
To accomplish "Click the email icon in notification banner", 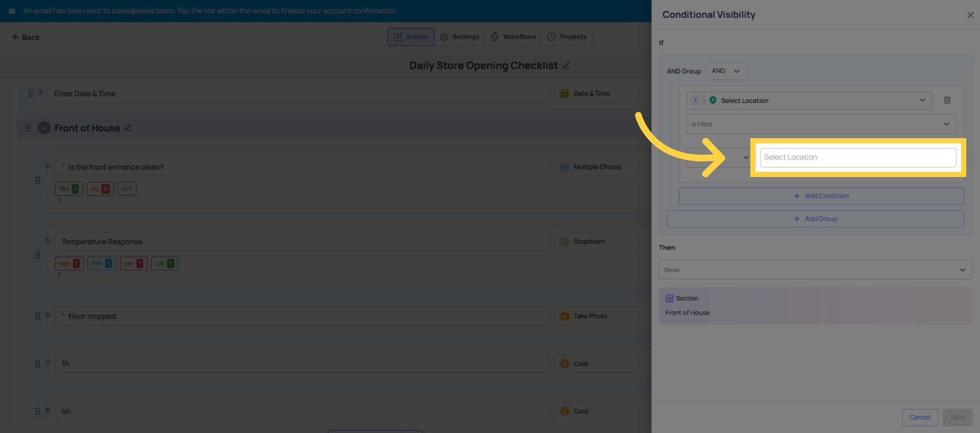I will pyautogui.click(x=12, y=11).
